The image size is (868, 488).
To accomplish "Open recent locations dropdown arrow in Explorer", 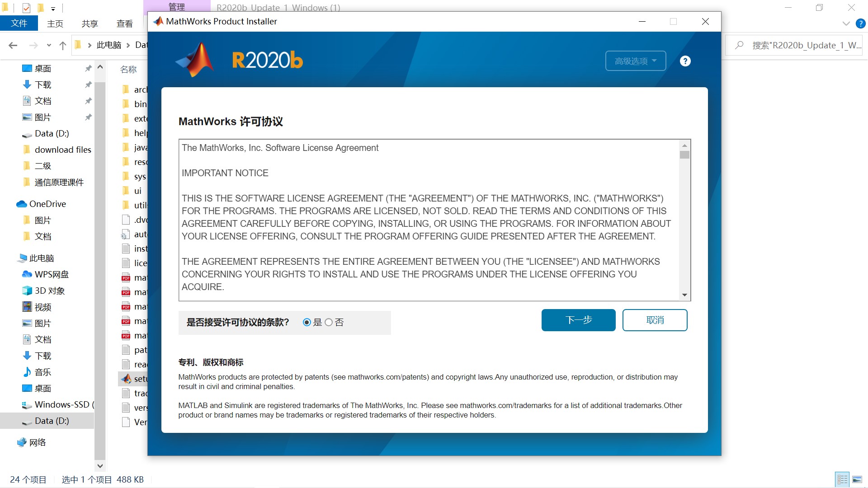I will (49, 45).
